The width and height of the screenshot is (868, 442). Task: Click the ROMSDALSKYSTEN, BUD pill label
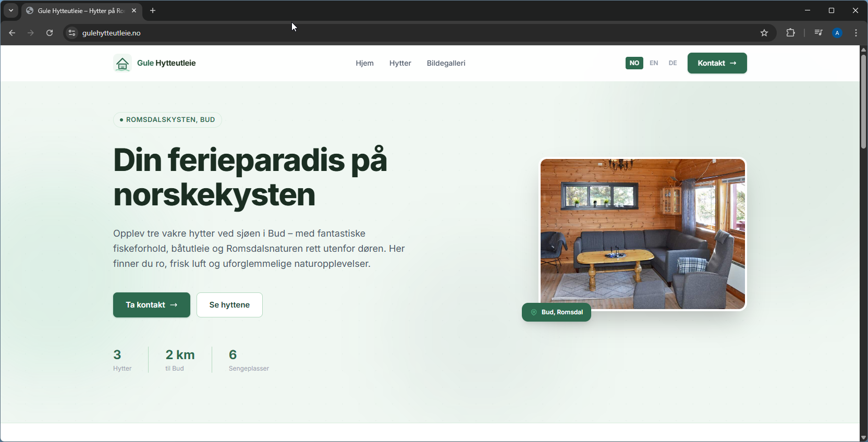(167, 120)
